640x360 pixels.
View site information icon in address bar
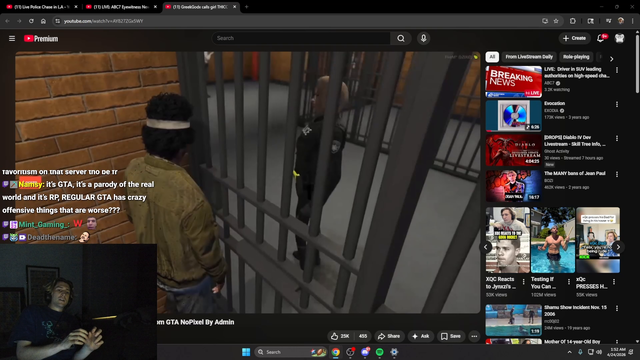57,21
